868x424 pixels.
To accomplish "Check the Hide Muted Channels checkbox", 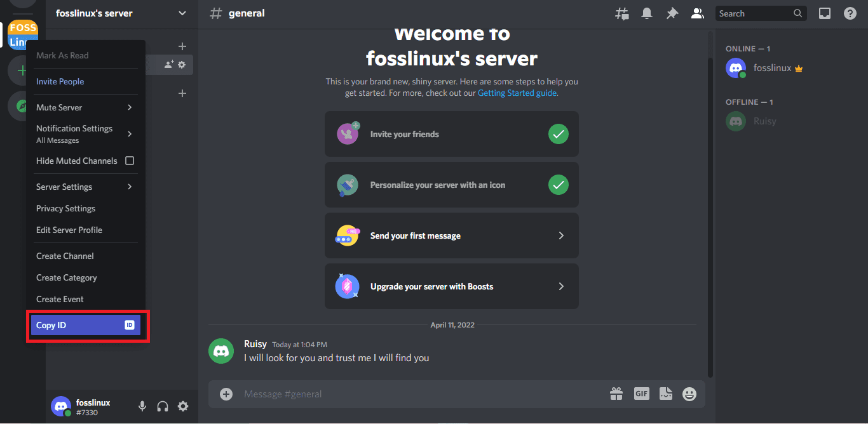I will tap(130, 161).
